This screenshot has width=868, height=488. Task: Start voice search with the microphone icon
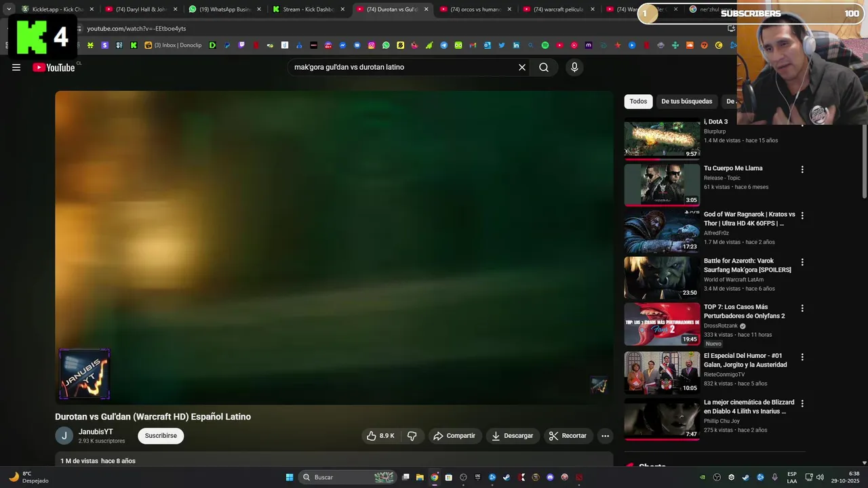tap(574, 67)
